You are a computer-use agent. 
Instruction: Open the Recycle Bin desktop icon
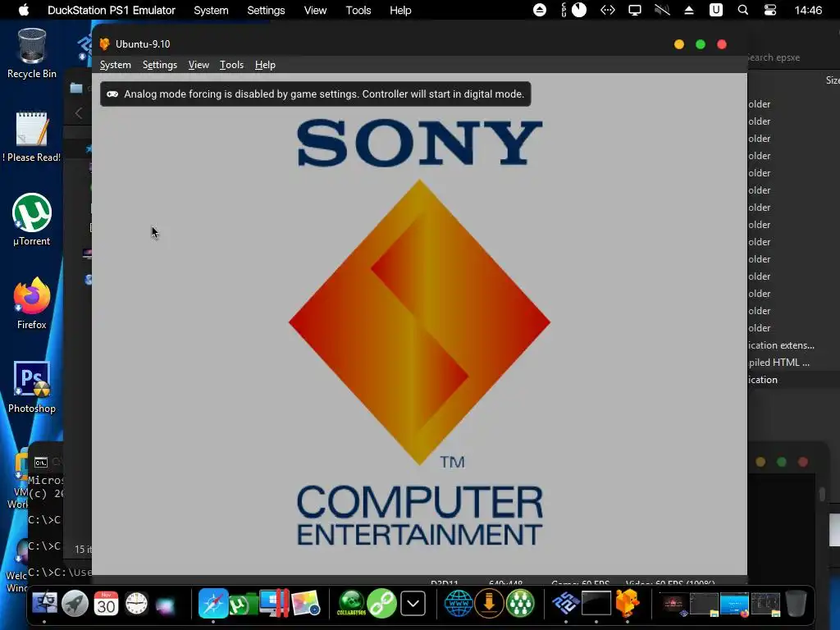(32, 53)
